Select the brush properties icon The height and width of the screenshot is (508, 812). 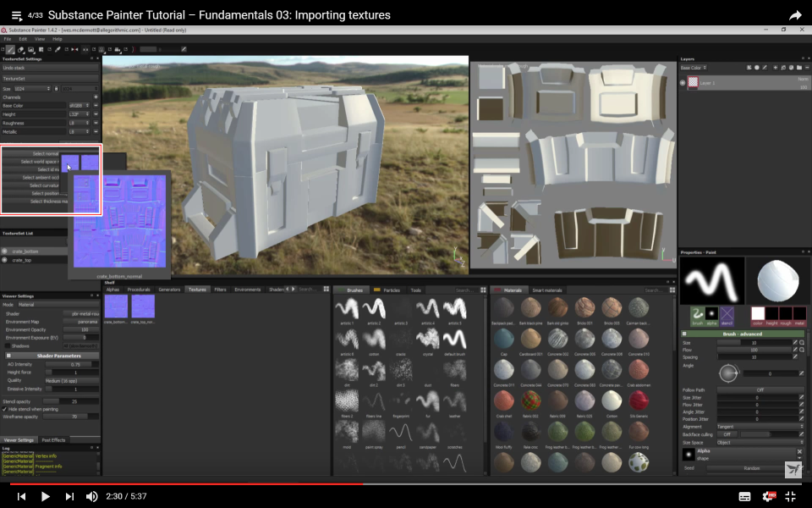(x=698, y=315)
